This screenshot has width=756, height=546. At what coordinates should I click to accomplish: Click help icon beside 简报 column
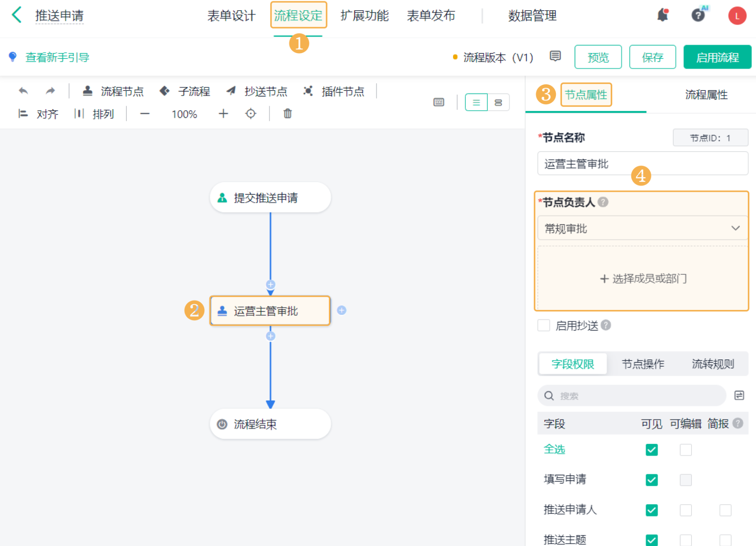point(738,423)
